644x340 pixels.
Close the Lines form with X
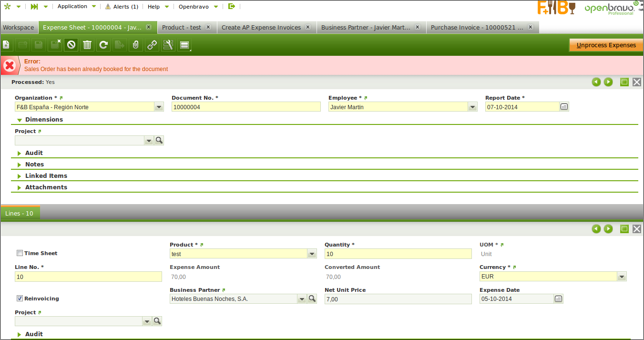637,229
